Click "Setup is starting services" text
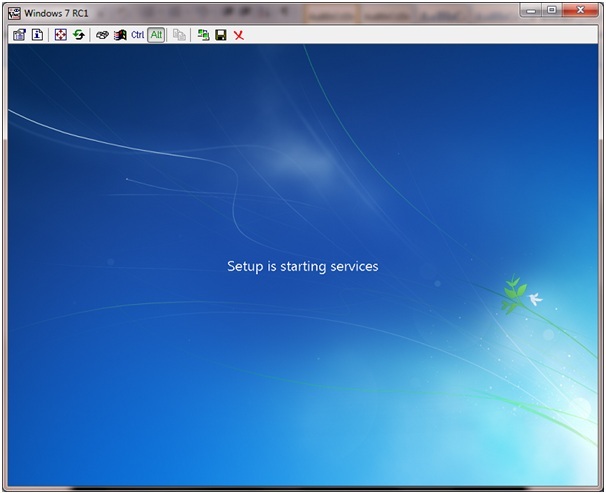The image size is (606, 493). [303, 267]
